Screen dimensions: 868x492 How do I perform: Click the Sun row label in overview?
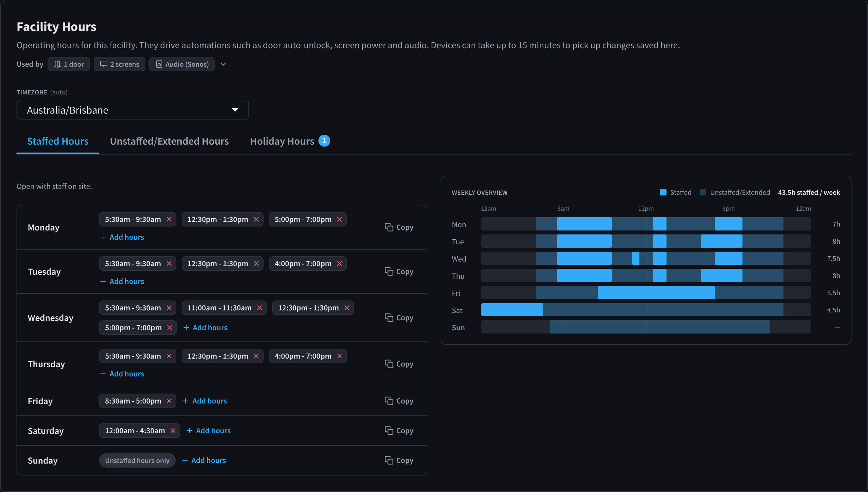(x=458, y=328)
